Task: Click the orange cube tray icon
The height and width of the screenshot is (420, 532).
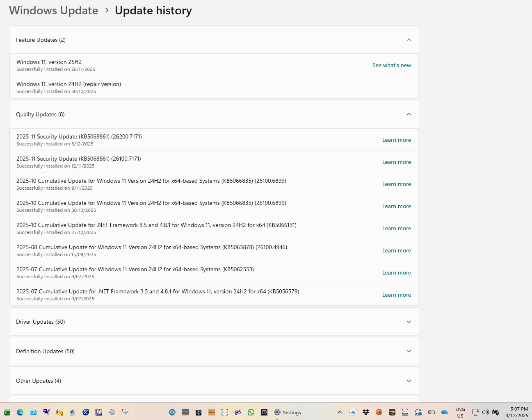Action: click(x=379, y=412)
